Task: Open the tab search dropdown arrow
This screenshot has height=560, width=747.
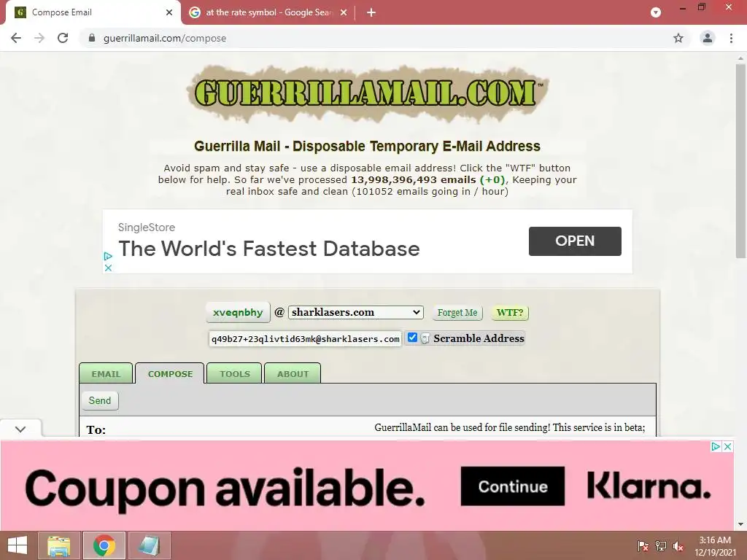Action: pyautogui.click(x=656, y=12)
